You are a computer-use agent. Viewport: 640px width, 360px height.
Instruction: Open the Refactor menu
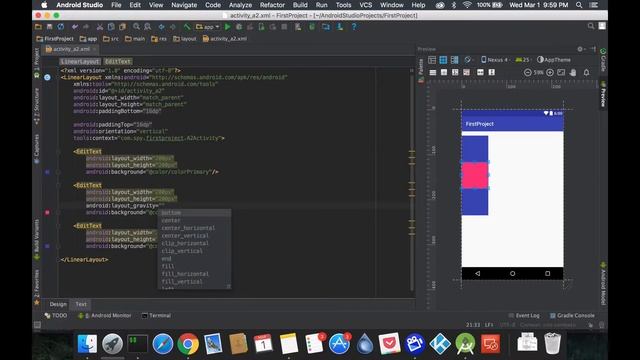click(272, 5)
